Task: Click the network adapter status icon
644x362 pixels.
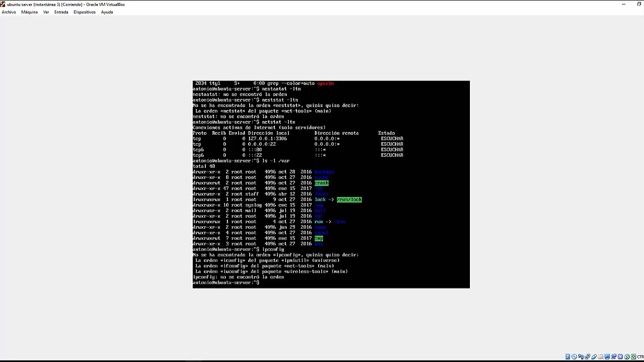Action: [x=587, y=356]
